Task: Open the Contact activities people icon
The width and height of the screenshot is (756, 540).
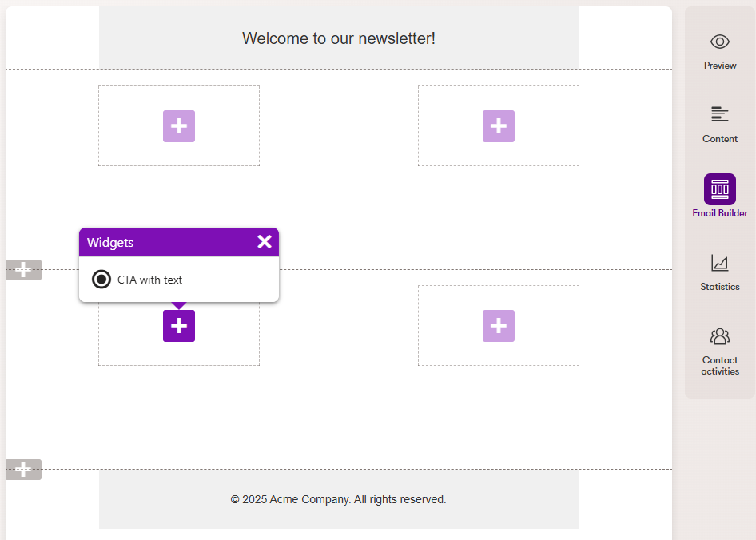Action: pos(720,336)
